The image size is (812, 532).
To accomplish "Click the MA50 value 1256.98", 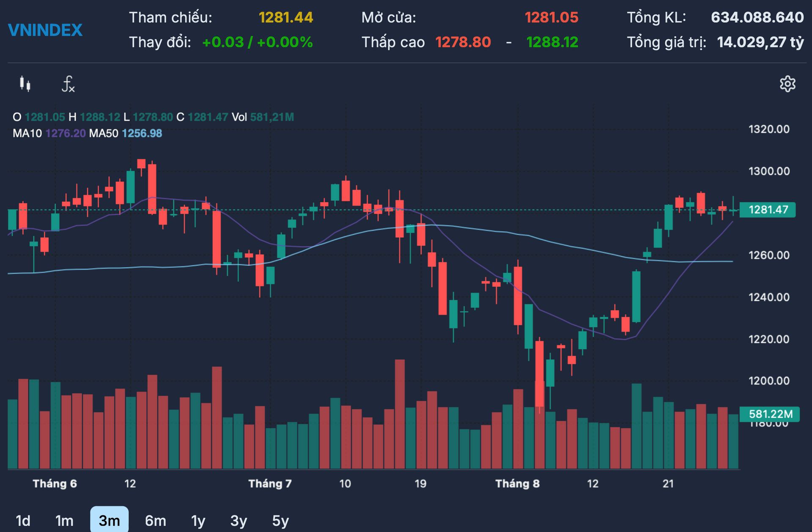I will [x=142, y=133].
